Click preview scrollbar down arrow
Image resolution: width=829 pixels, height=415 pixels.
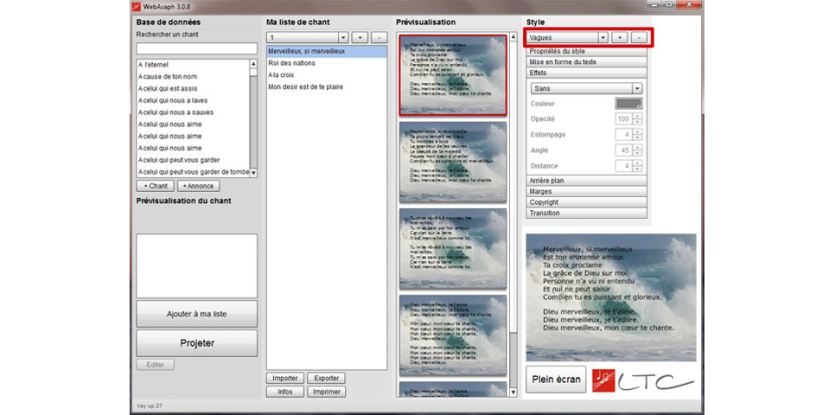pyautogui.click(x=513, y=392)
